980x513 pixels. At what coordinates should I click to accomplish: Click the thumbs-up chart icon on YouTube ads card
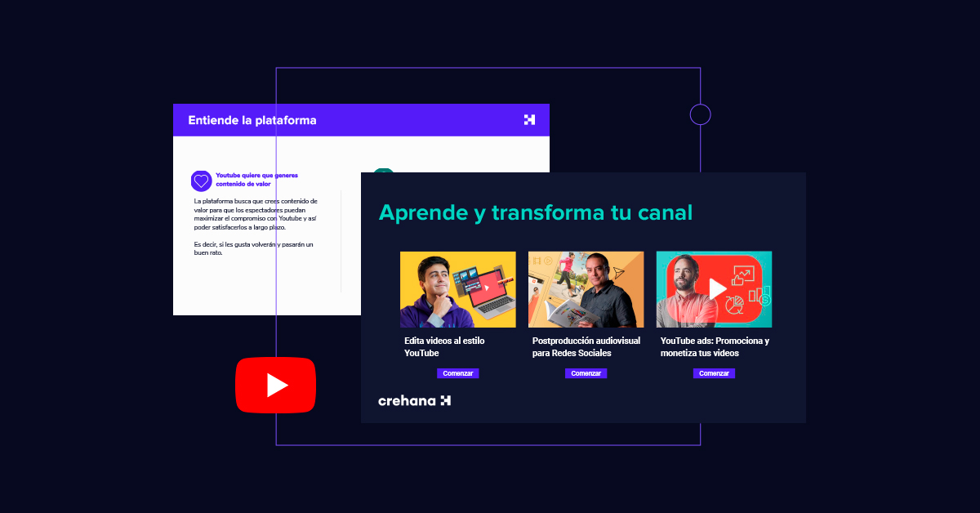coord(743,275)
